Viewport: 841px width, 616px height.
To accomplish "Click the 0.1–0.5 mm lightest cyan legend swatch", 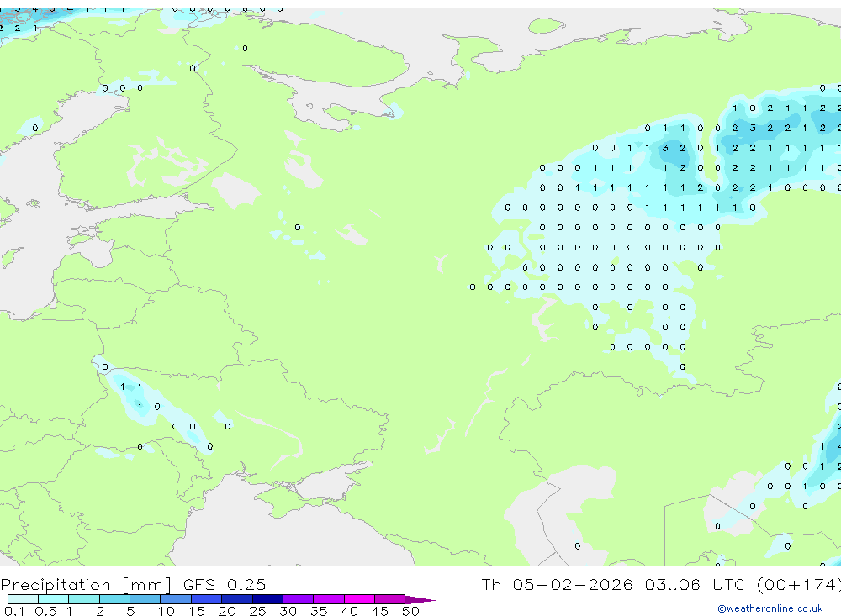I will (23, 599).
